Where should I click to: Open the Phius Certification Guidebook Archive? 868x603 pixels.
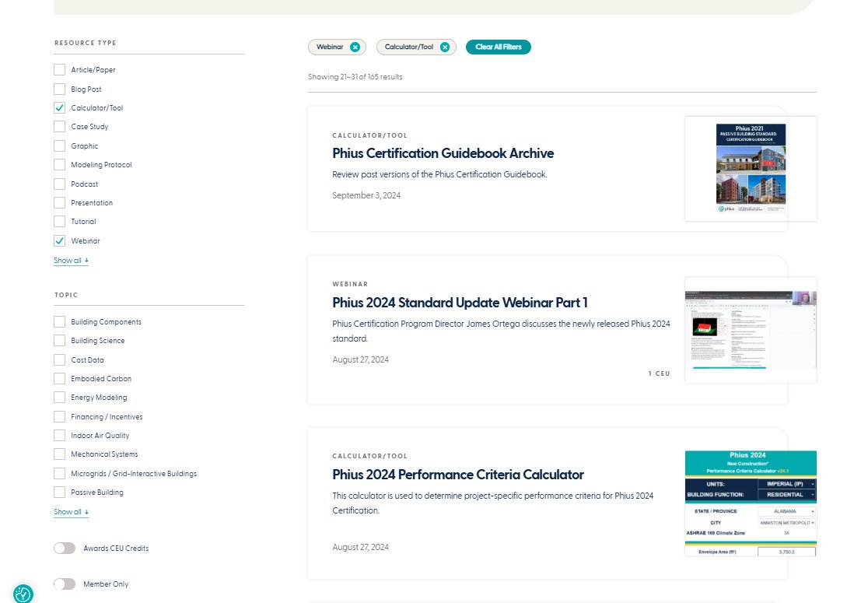click(443, 153)
